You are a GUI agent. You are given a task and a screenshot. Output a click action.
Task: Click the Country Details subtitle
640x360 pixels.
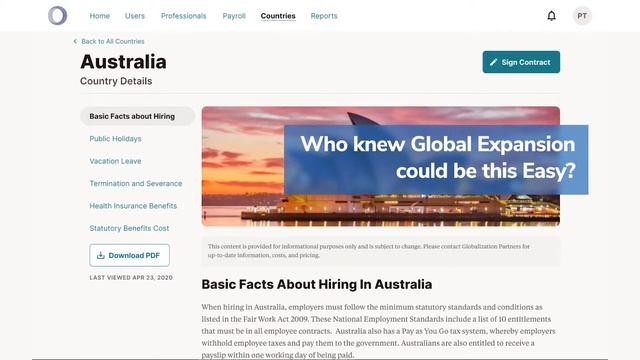[x=116, y=81]
